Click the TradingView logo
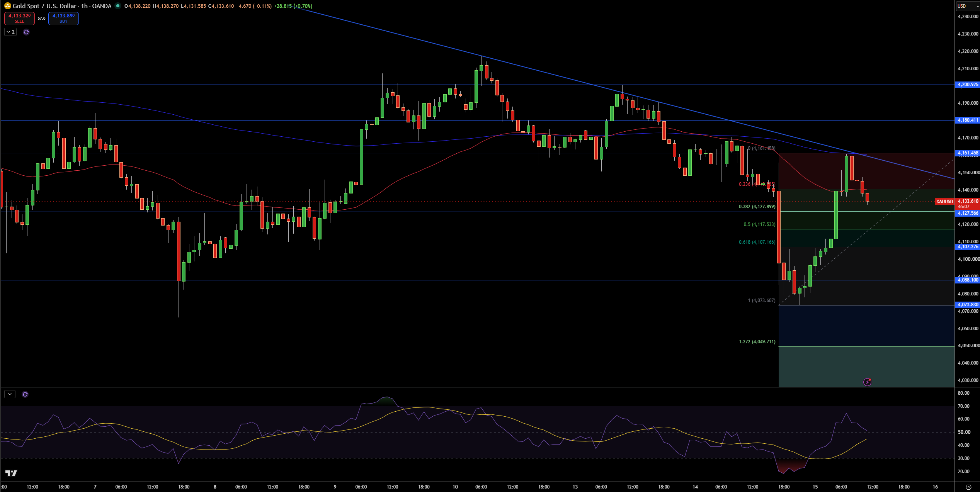 click(x=11, y=473)
